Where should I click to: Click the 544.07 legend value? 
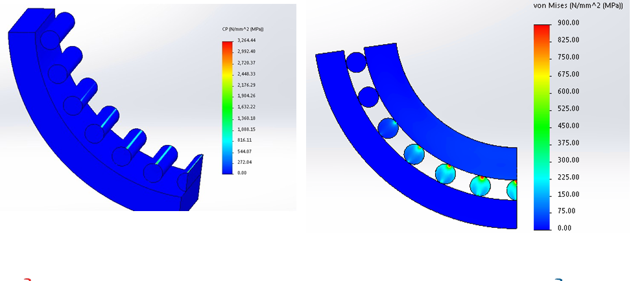coord(243,152)
